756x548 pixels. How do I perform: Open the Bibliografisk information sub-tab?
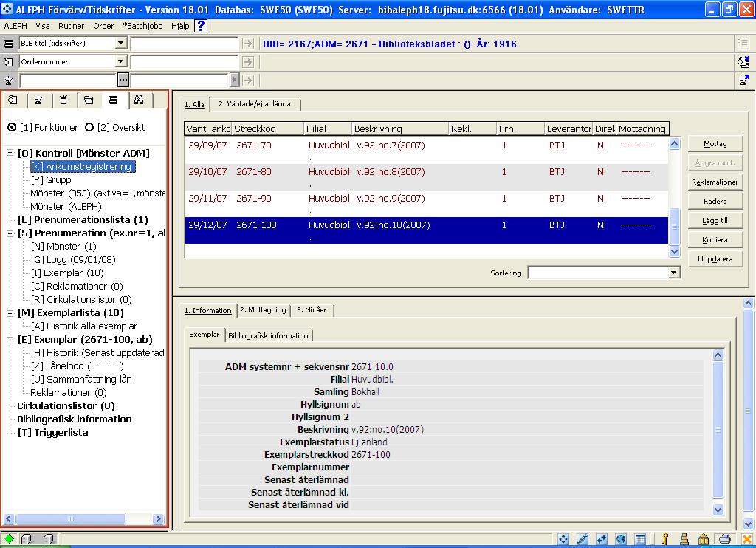(x=268, y=336)
